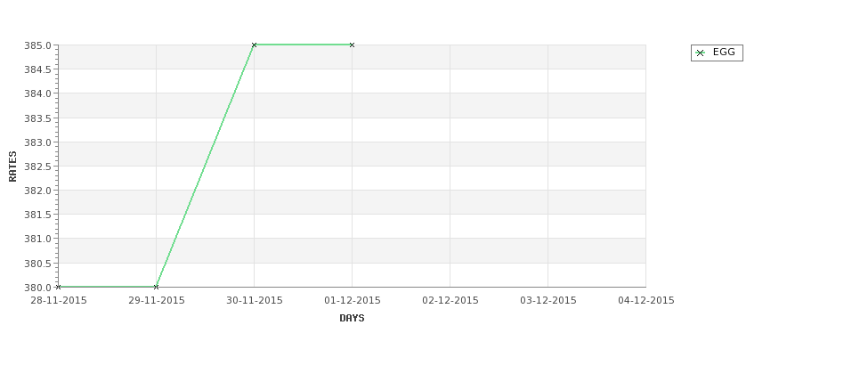The height and width of the screenshot is (382, 868).
Task: Select the EGG legend label
Action: pos(724,52)
